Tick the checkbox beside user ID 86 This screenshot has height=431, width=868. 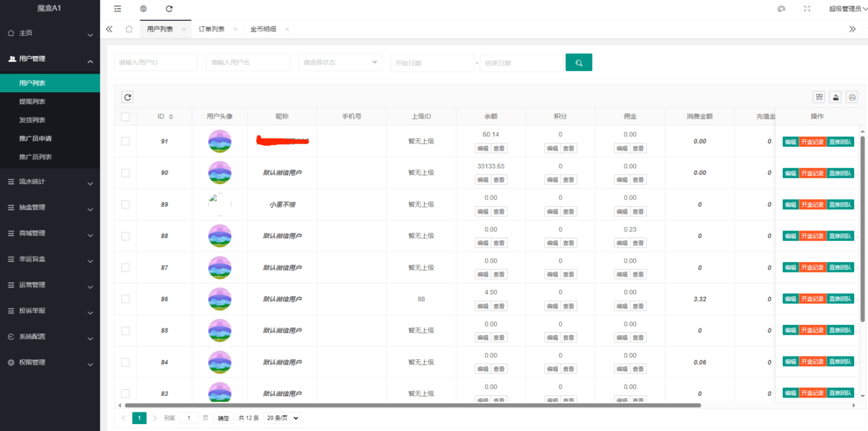point(125,299)
